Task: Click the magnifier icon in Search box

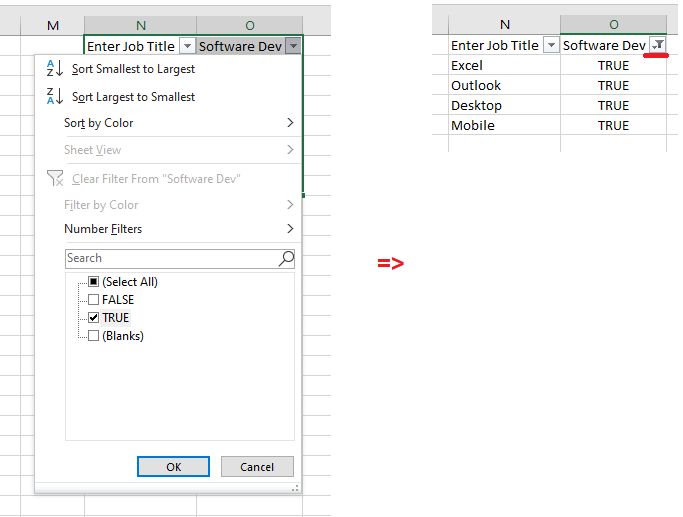Action: [x=286, y=258]
